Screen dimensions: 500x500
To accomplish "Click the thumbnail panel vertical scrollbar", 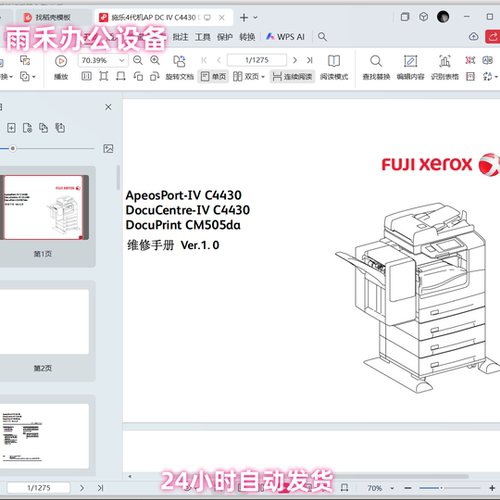I will 118,177.
